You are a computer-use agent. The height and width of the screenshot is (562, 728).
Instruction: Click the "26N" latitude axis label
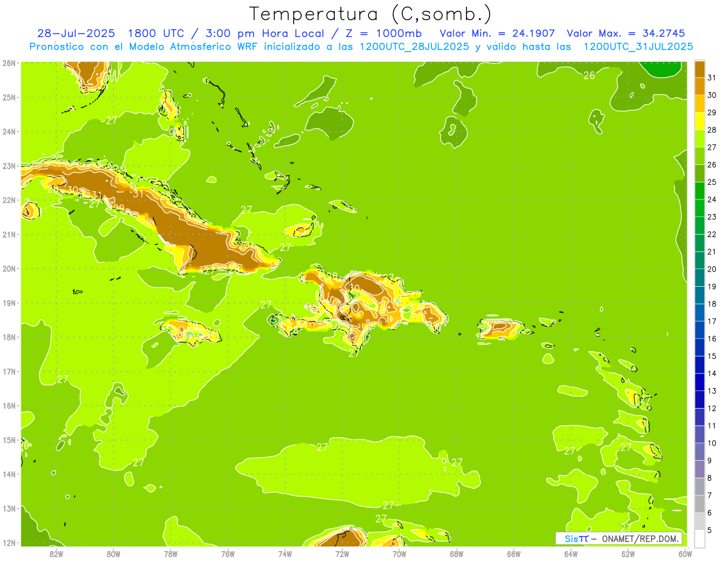pos(9,63)
